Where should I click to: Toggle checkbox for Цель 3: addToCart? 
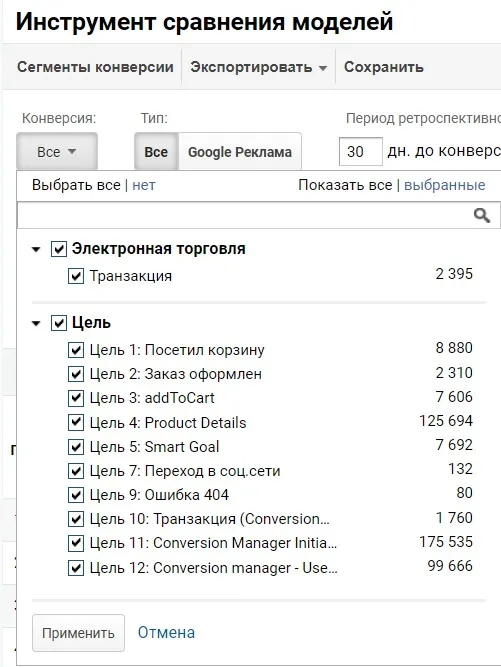click(x=76, y=398)
